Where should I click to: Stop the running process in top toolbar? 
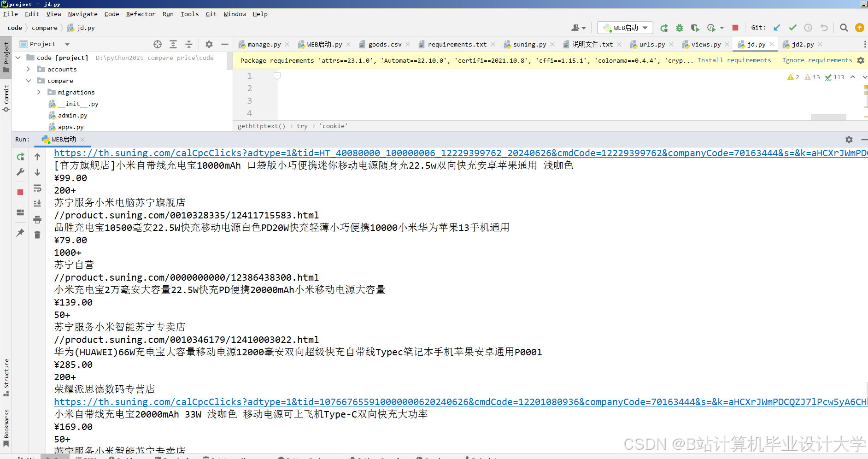(x=735, y=28)
